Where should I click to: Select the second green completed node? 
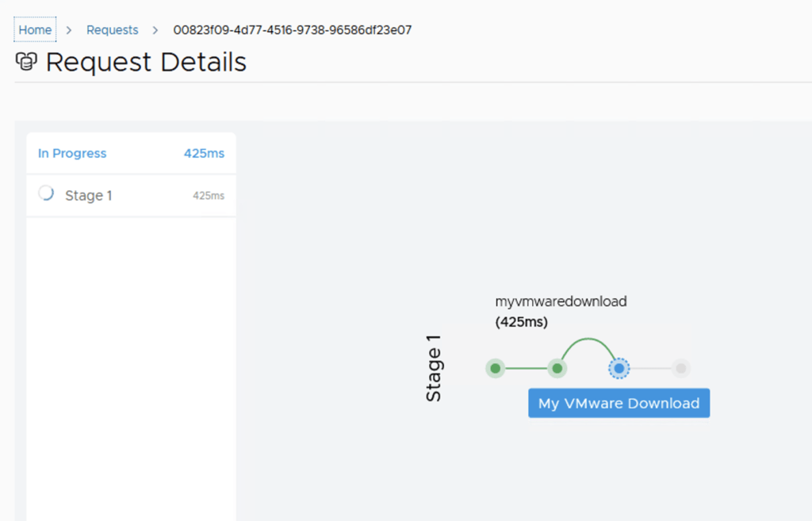pyautogui.click(x=557, y=368)
